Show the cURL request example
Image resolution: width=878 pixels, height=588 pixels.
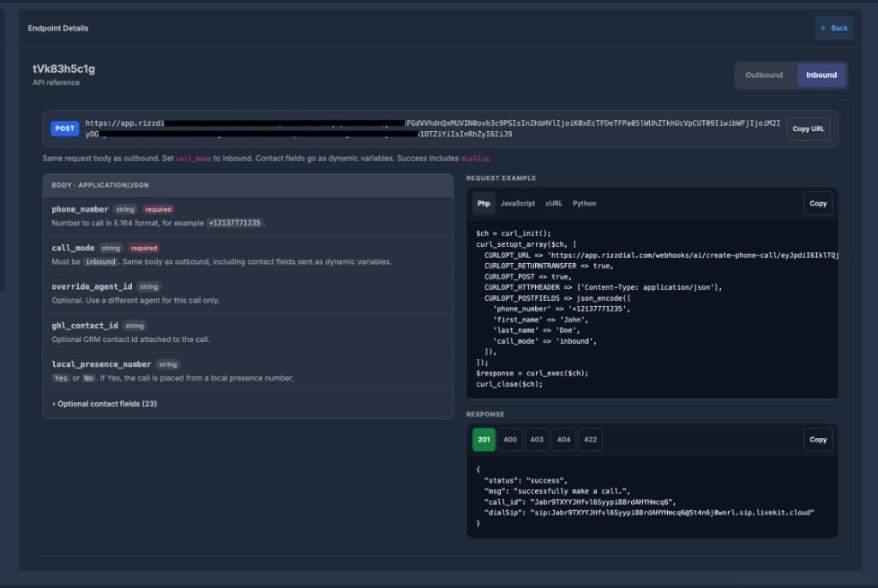click(x=554, y=203)
